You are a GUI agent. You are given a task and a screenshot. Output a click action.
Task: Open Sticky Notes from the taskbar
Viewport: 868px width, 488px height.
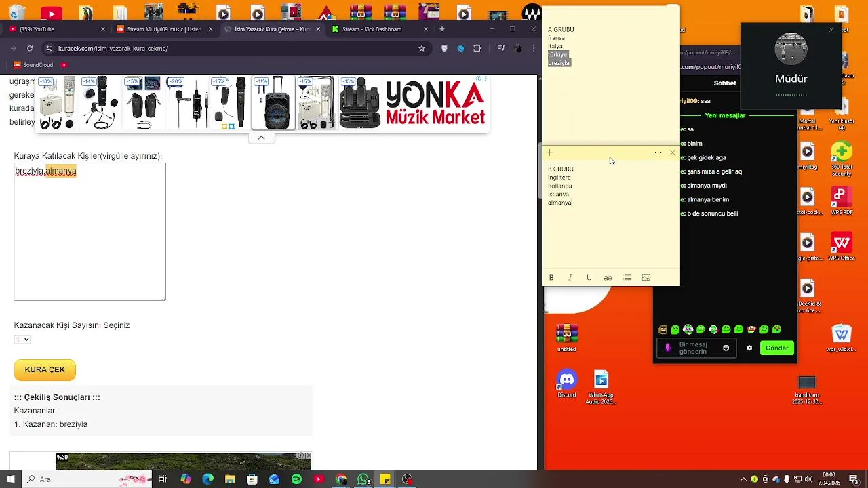point(385,479)
